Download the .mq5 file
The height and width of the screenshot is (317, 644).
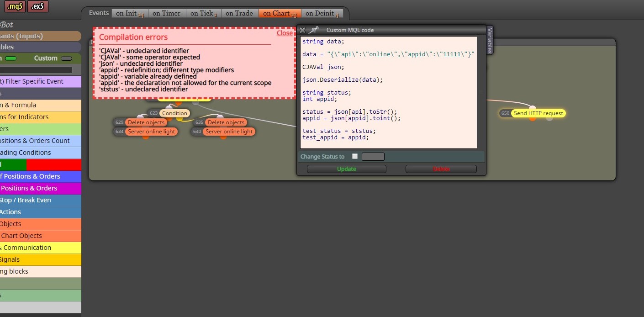[15, 6]
